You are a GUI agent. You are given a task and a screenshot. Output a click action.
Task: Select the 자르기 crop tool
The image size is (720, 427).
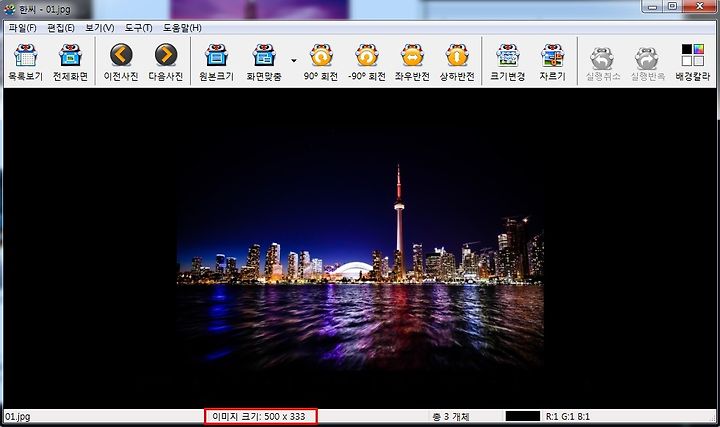click(x=552, y=62)
